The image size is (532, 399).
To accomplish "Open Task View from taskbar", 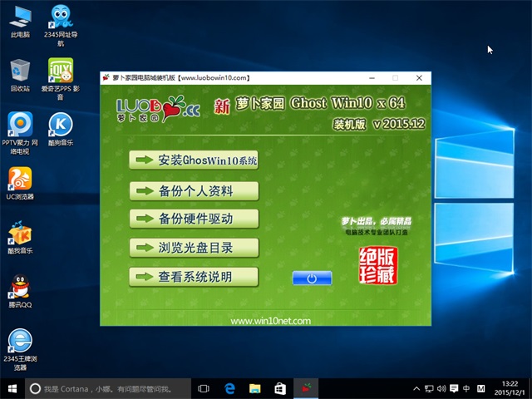I will point(204,389).
